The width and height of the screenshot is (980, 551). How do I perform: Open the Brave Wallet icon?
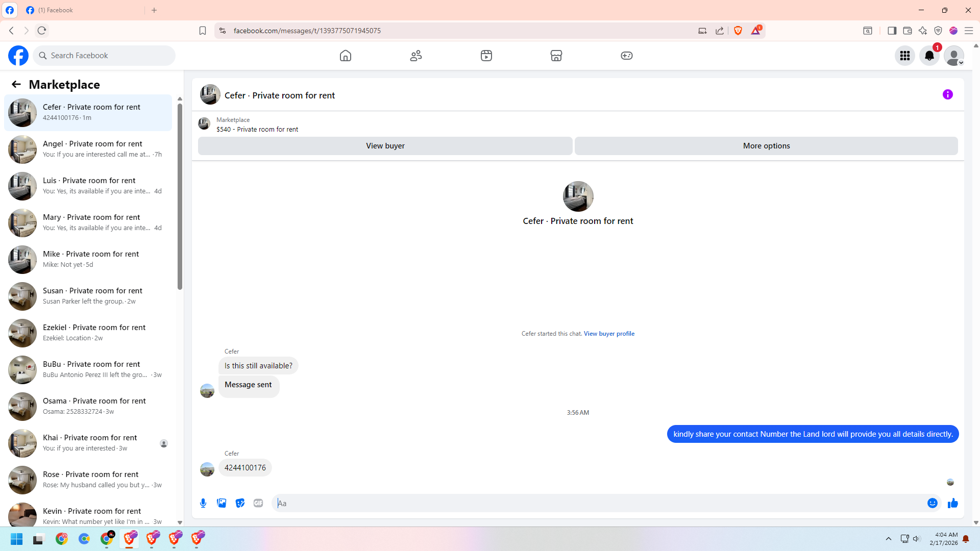[x=908, y=31]
